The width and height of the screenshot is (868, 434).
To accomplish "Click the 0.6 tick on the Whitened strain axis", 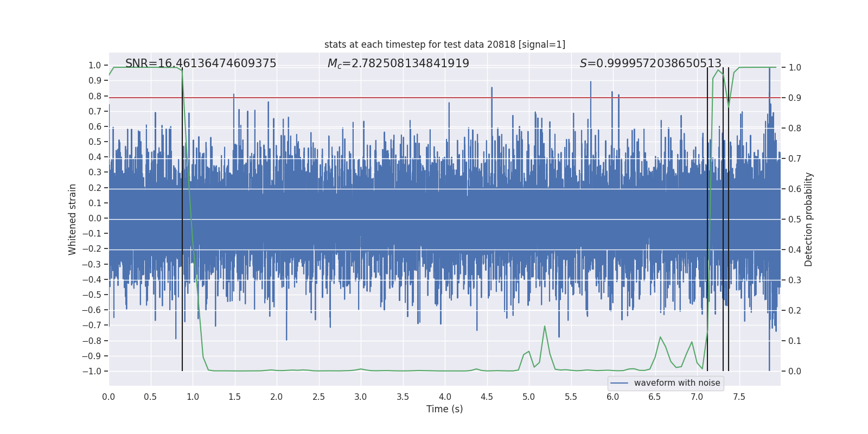I will (x=95, y=126).
